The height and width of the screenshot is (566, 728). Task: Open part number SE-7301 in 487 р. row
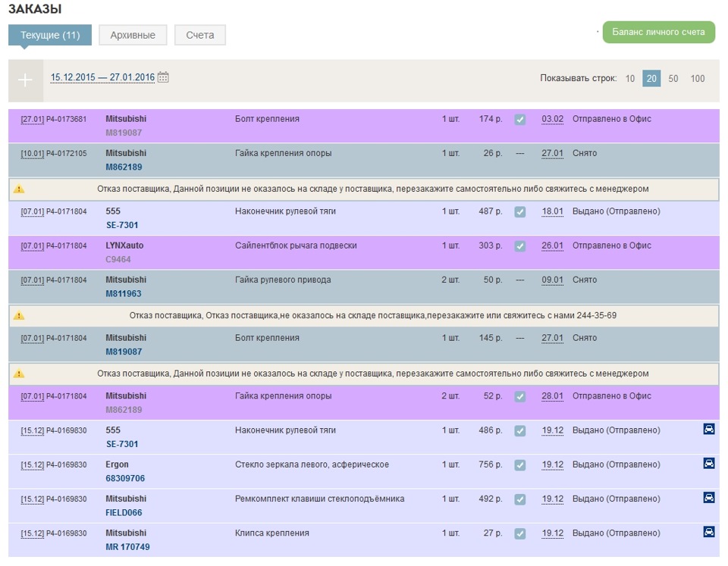click(x=122, y=225)
